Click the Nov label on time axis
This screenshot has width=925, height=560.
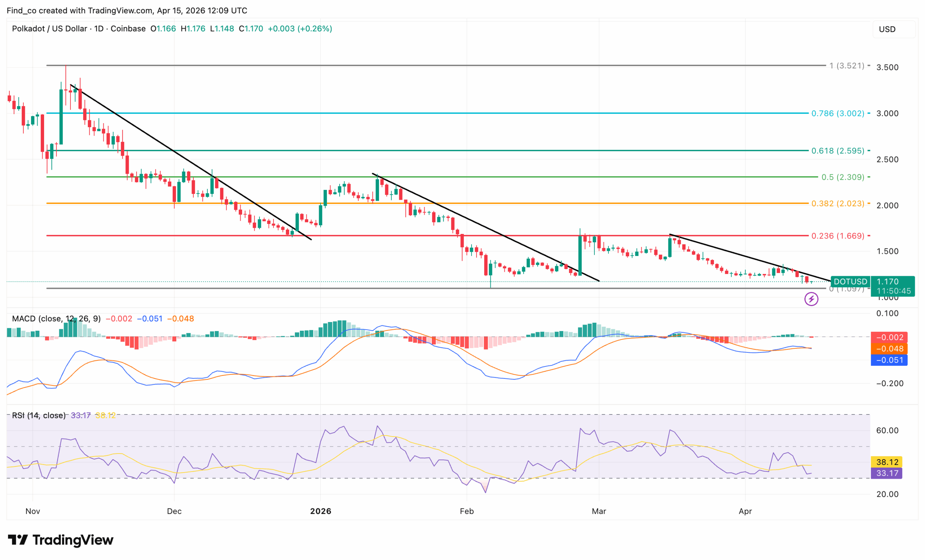coord(33,511)
